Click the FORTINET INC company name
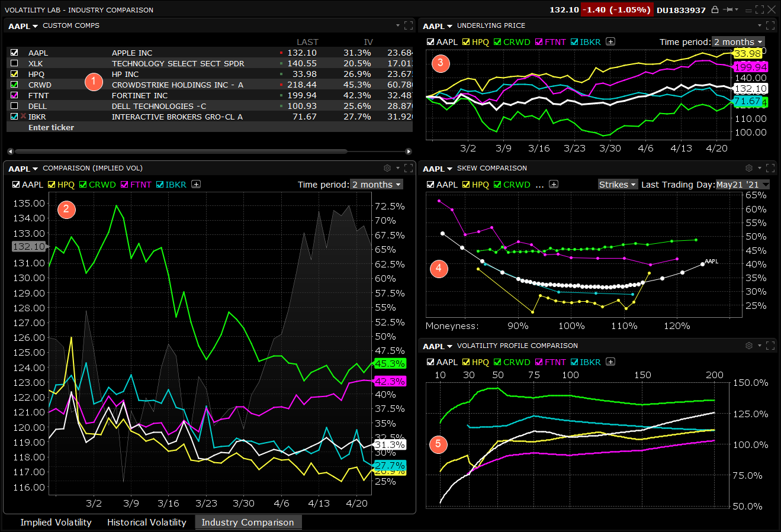This screenshot has height=532, width=781. 140,95
